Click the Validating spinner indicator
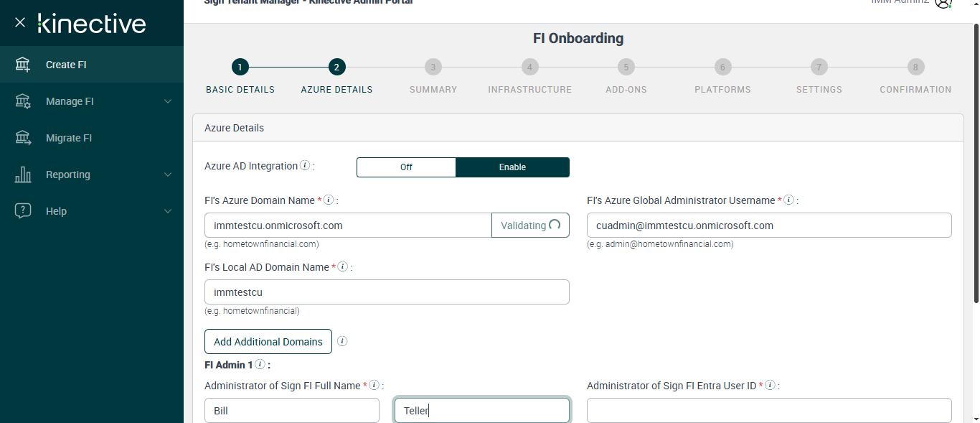Image resolution: width=980 pixels, height=423 pixels. click(554, 225)
